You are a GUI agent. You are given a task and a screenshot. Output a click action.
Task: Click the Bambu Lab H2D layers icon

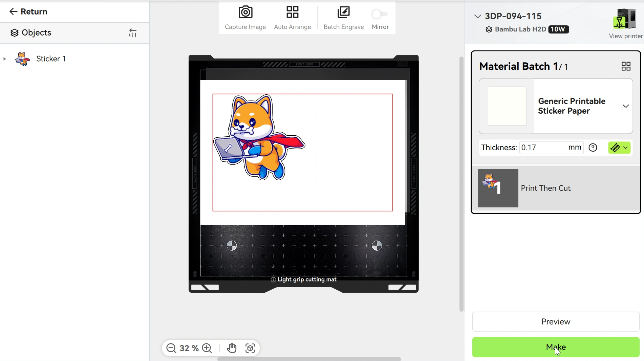489,29
